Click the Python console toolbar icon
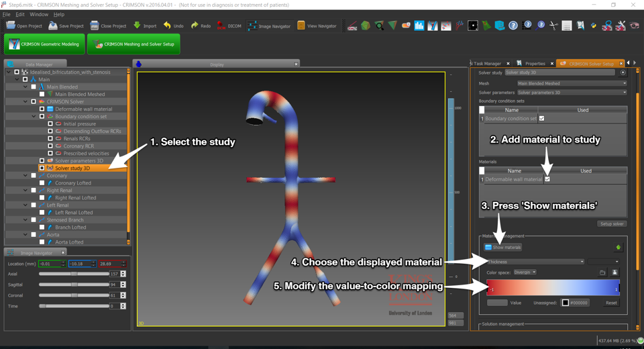The height and width of the screenshot is (349, 644). click(x=593, y=26)
